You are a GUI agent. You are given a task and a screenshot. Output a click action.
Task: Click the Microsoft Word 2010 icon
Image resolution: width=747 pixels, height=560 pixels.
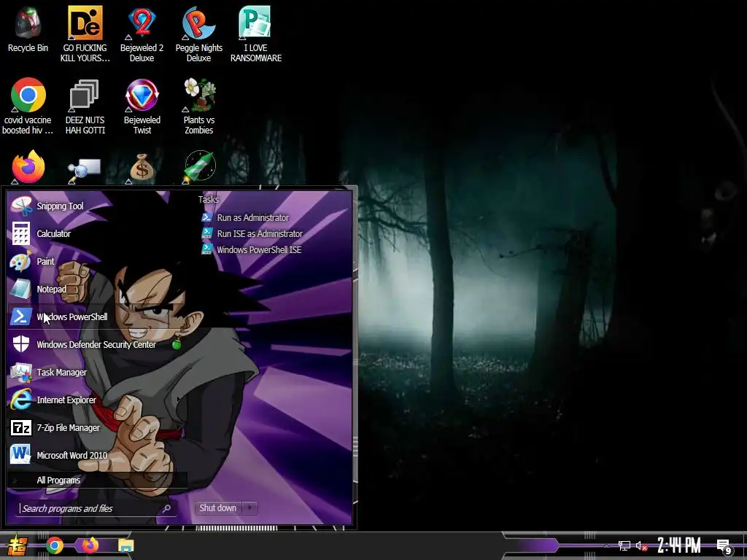coord(21,455)
